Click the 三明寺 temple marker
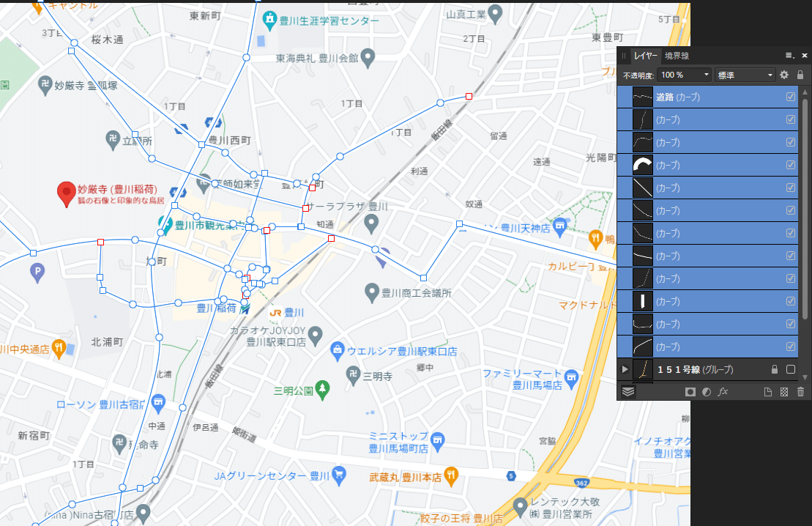 click(x=353, y=375)
